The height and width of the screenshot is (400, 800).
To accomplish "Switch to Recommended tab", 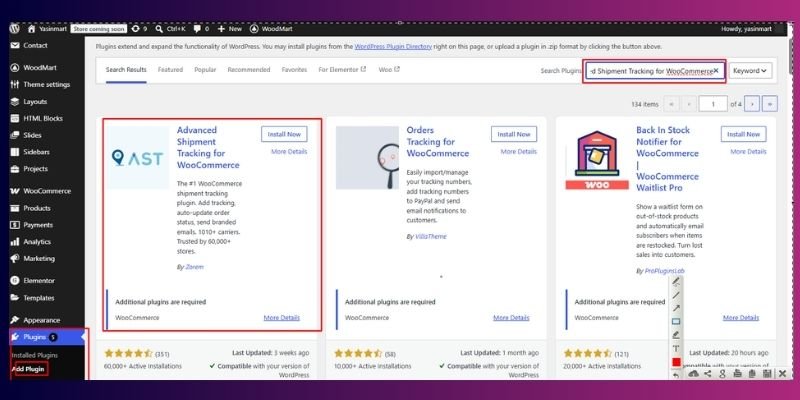I will point(249,70).
